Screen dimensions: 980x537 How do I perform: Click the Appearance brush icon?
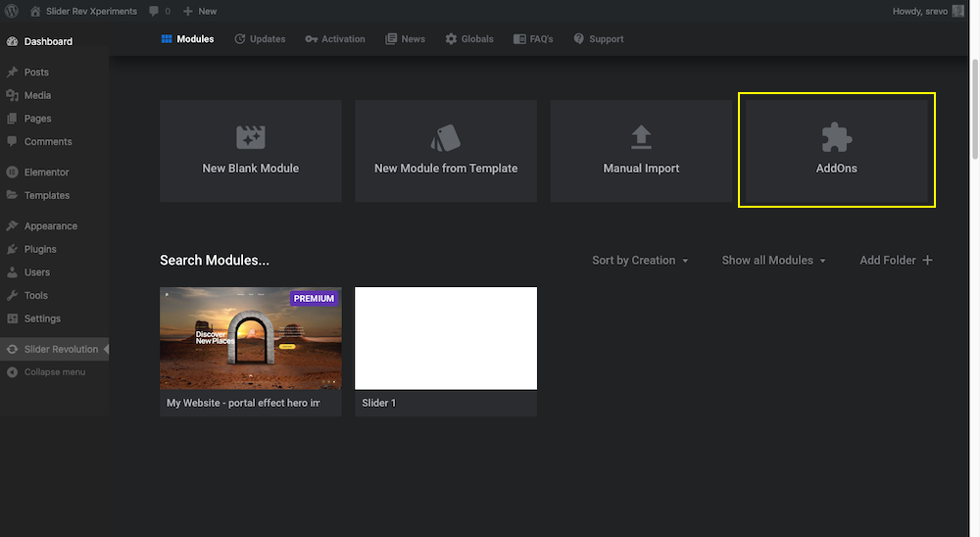[12, 225]
